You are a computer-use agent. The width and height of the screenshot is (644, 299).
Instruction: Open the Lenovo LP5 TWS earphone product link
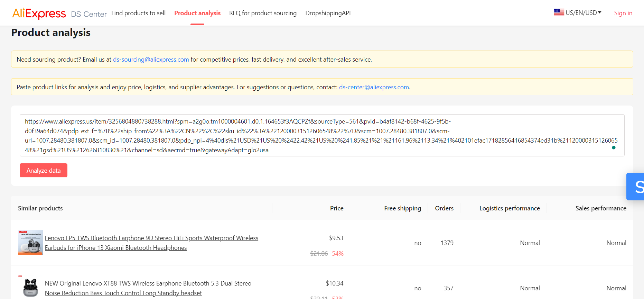(151, 243)
